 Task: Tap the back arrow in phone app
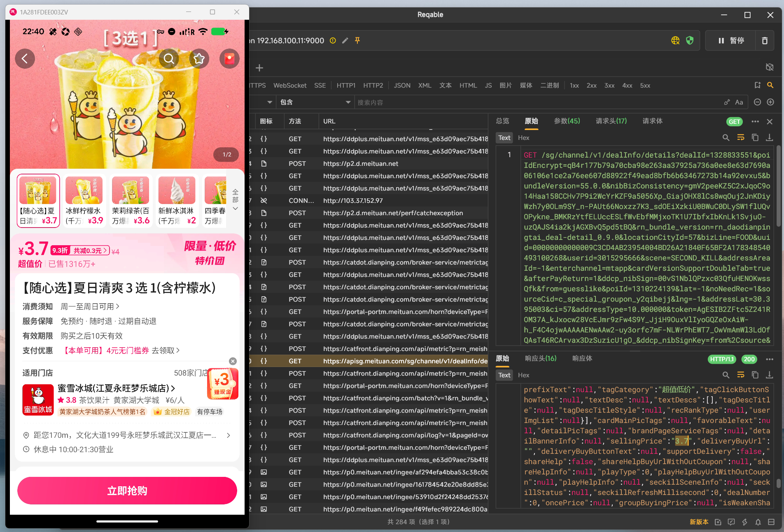[25, 59]
